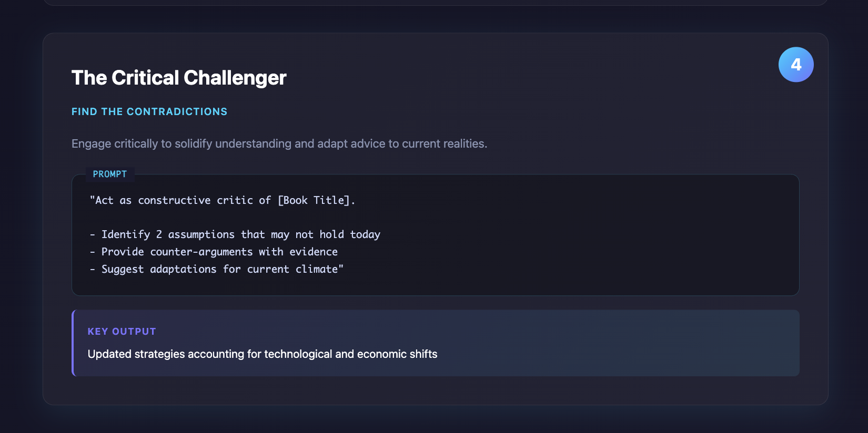Viewport: 868px width, 433px height.
Task: Click the word "evidence" in the prompt
Action: point(314,252)
